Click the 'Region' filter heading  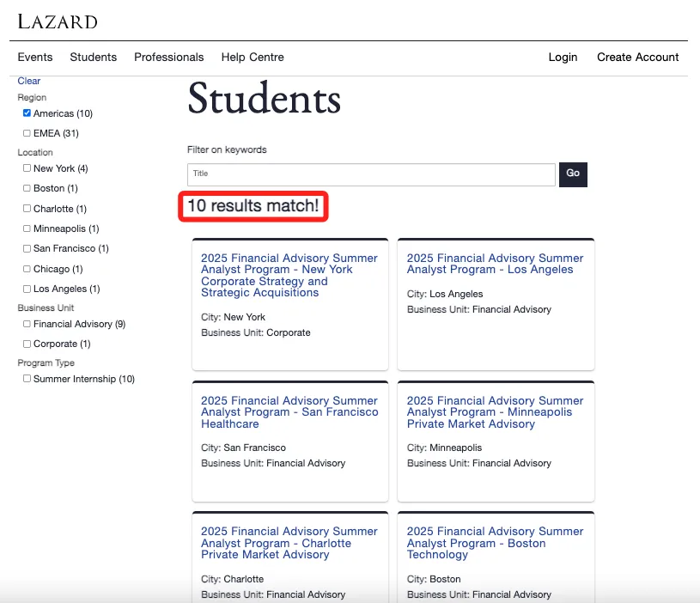tap(32, 97)
